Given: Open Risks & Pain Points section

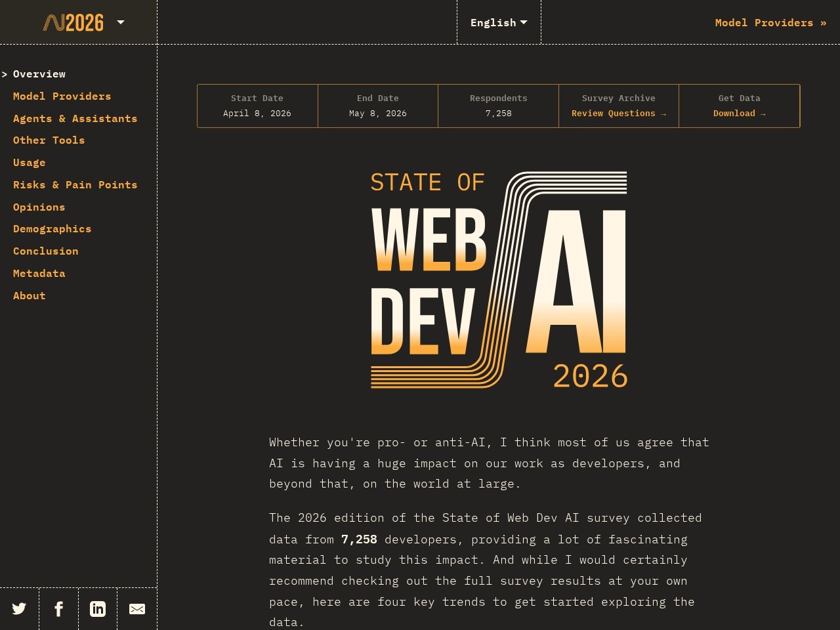Looking at the screenshot, I should pyautogui.click(x=75, y=184).
